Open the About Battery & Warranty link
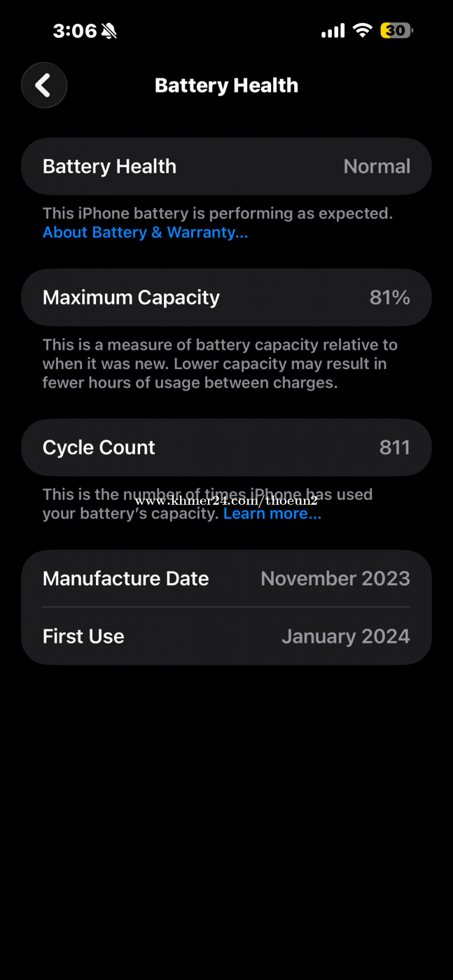Image resolution: width=453 pixels, height=980 pixels. pos(145,232)
